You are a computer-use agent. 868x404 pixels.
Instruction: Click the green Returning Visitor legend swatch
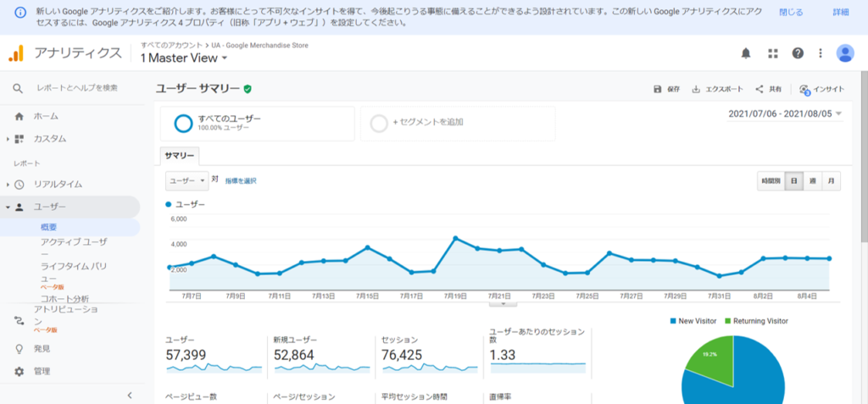coord(728,321)
